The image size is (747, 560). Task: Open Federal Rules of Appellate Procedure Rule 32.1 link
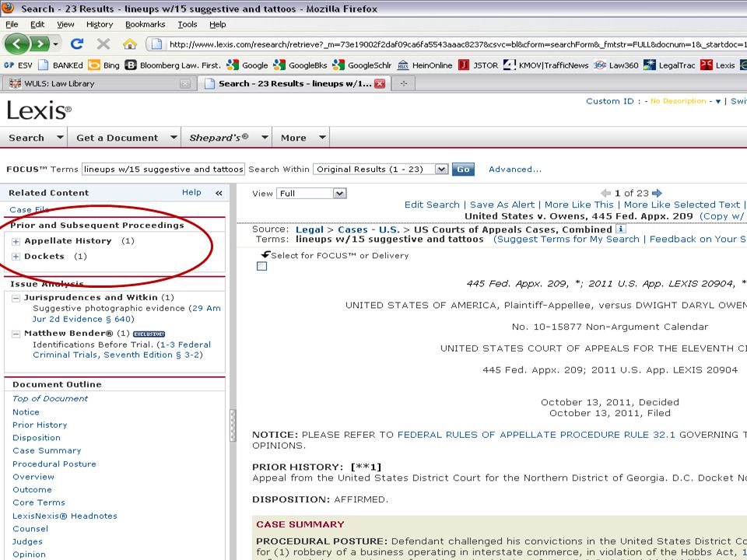click(536, 434)
